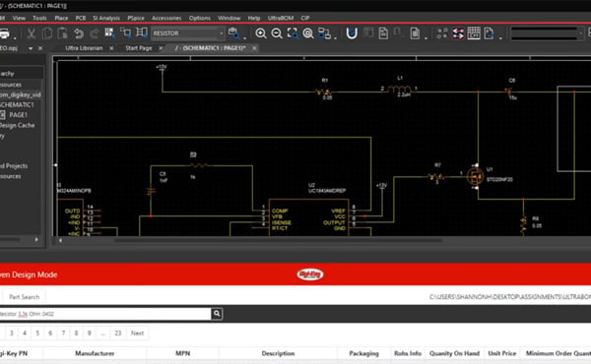Image resolution: width=591 pixels, height=364 pixels.
Task: Open the PSpice menu
Action: [x=136, y=18]
